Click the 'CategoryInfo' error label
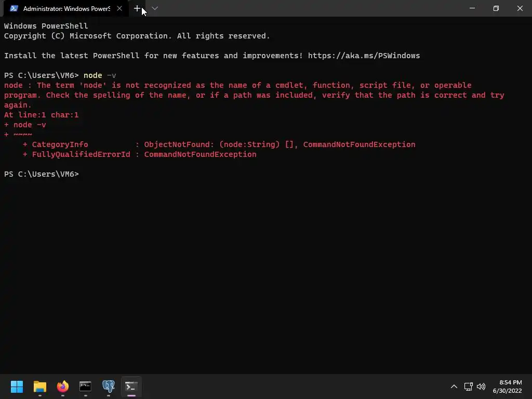 pyautogui.click(x=60, y=144)
